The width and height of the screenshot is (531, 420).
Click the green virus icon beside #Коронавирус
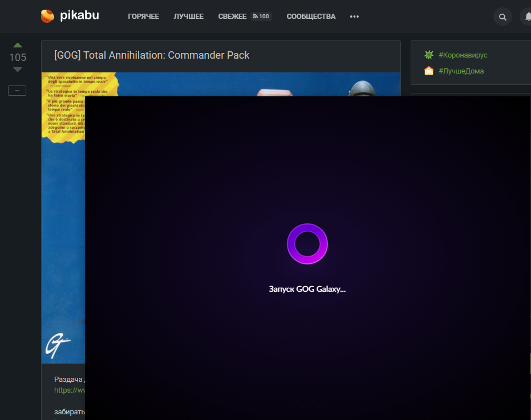point(429,55)
